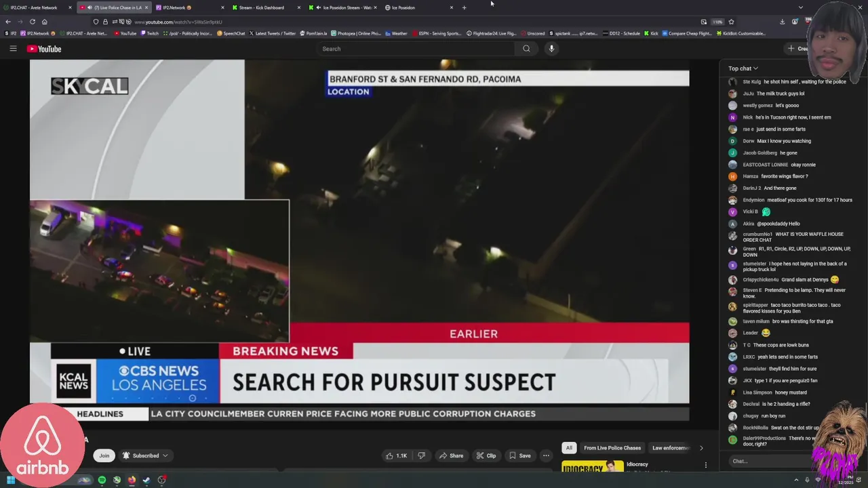Viewport: 868px width, 488px height.
Task: Open the SpeechChat bookmark
Action: click(231, 33)
